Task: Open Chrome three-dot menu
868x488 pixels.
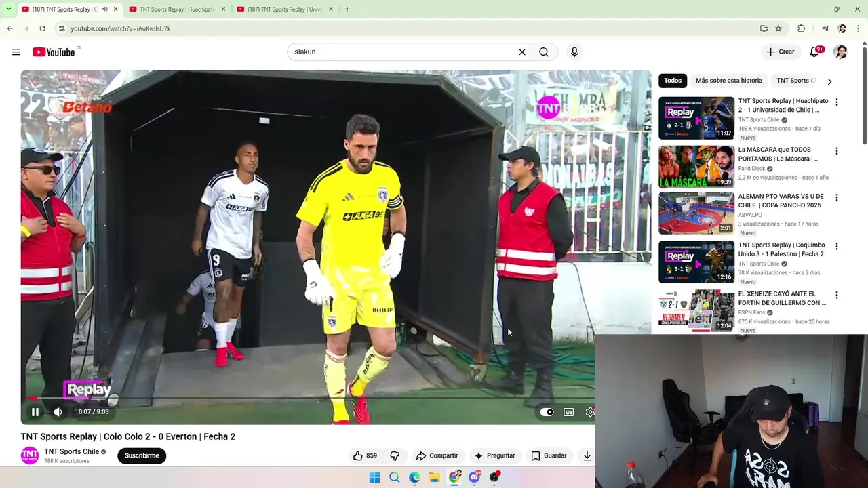Action: [858, 28]
